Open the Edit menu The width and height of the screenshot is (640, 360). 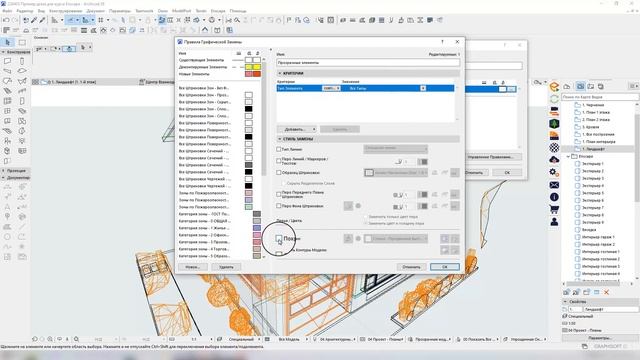point(25,11)
